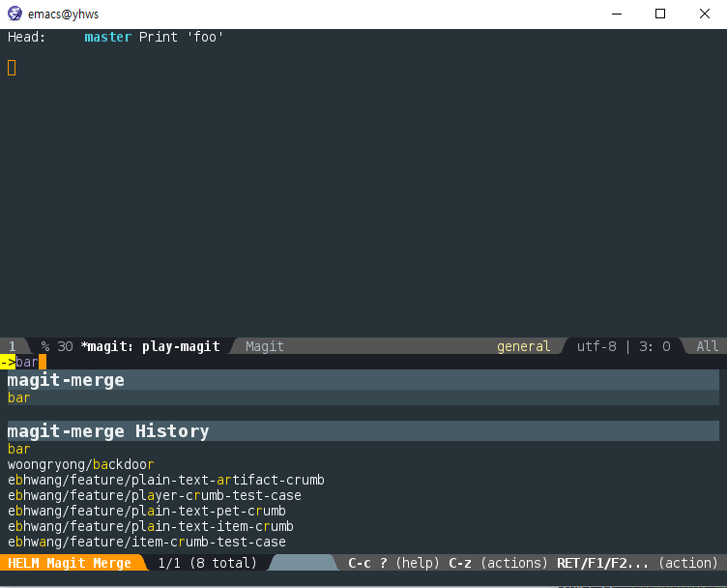Click the C-z (actions) hint
The height and width of the screenshot is (588, 727).
(x=498, y=563)
